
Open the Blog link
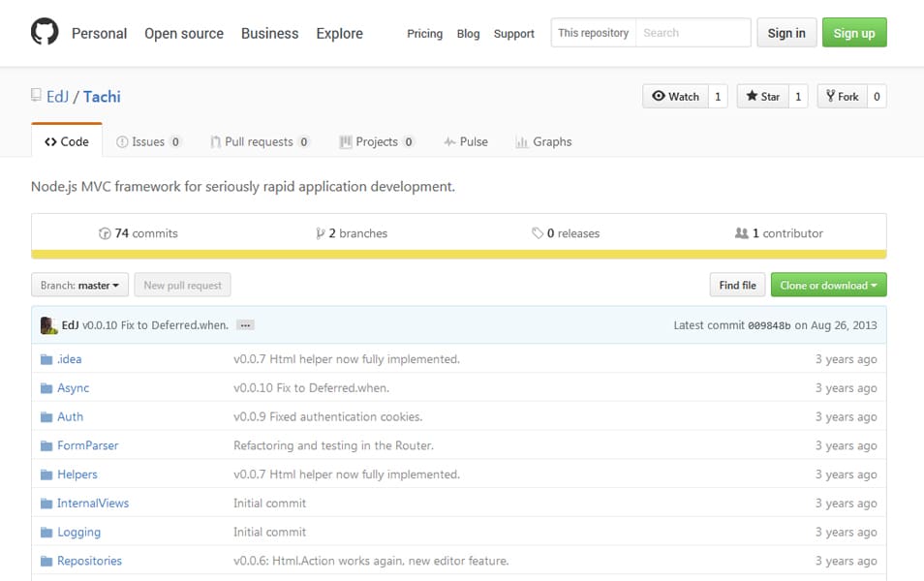click(469, 34)
